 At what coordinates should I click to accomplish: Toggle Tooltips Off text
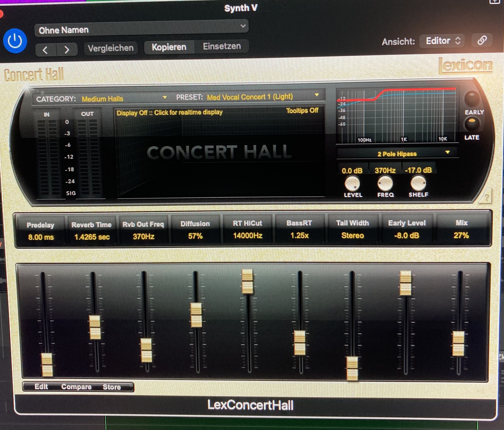tap(302, 111)
